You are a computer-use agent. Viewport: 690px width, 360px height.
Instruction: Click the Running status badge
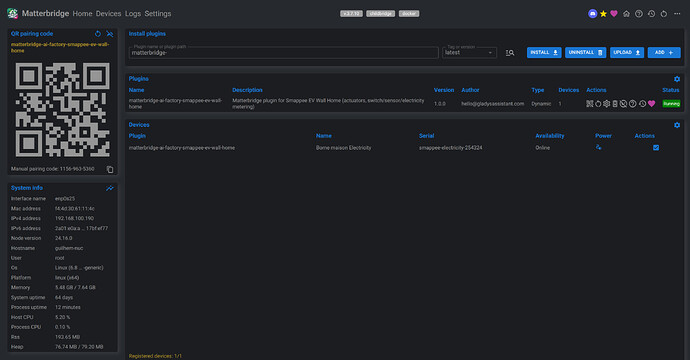(671, 104)
